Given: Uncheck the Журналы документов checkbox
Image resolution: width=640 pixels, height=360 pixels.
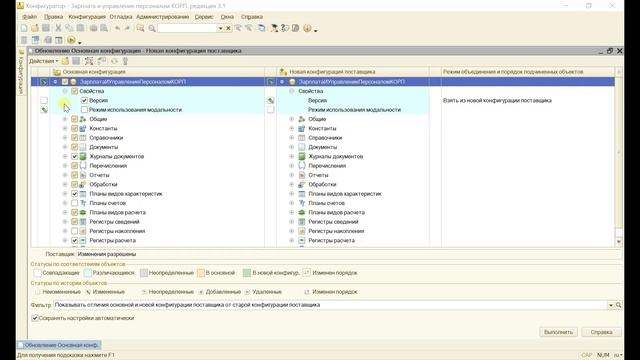Looking at the screenshot, I should 74,156.
